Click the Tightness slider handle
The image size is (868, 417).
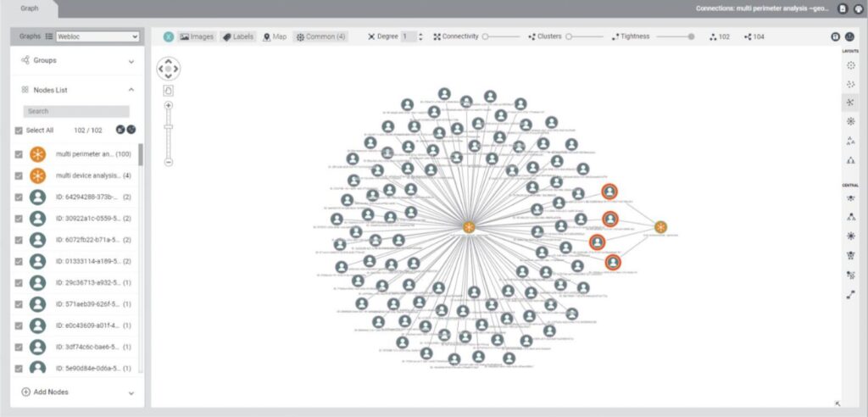[692, 37]
